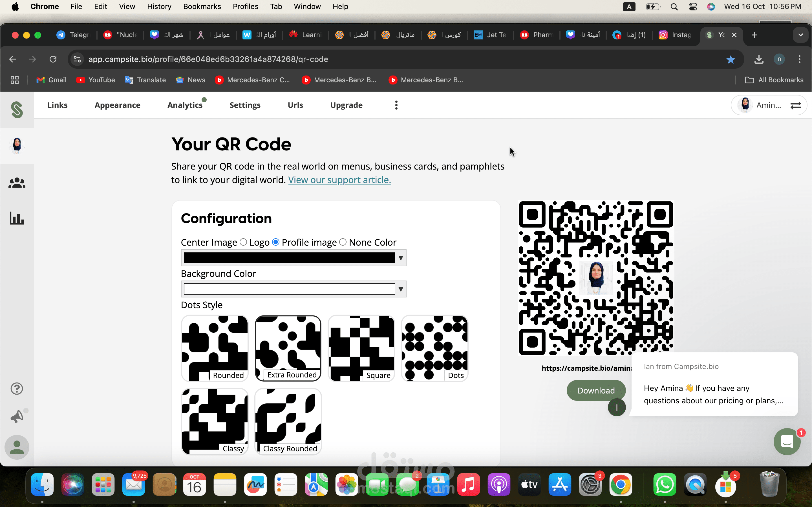Expand the Background Color dropdown arrow

coord(401,289)
